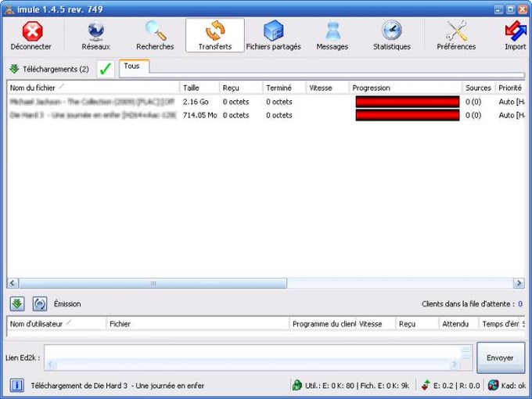Sort by Reçu column in downloads list
Image resolution: width=532 pixels, height=399 pixels.
241,88
